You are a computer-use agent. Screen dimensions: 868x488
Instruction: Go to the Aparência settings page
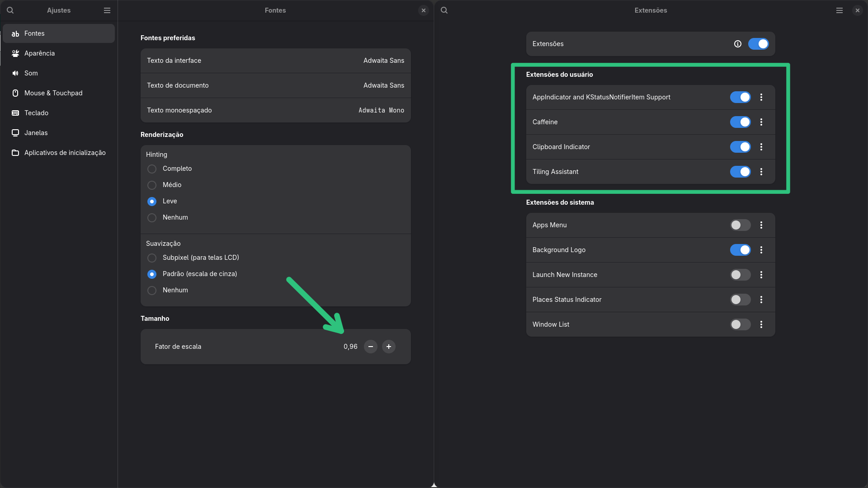coord(39,53)
